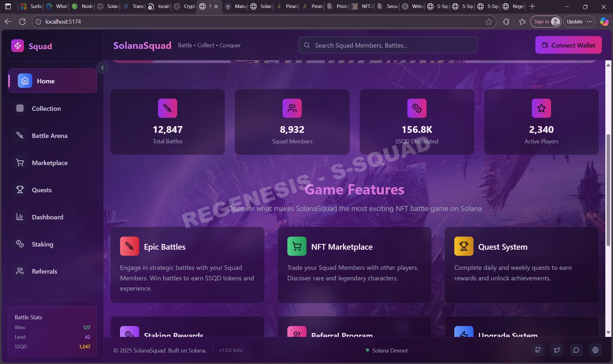Close the active browser tab
Image resolution: width=613 pixels, height=364 pixels.
(x=216, y=6)
